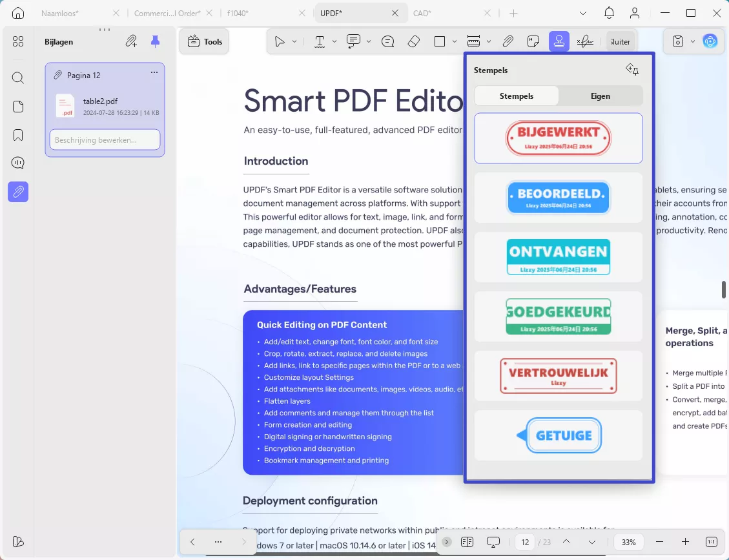729x560 pixels.
Task: Choose the BIJGEWERKT stamp
Action: point(559,138)
